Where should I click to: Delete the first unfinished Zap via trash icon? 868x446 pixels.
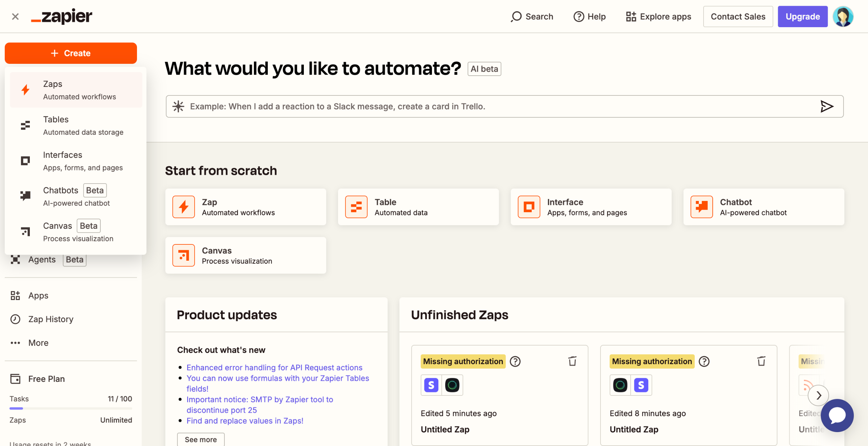[x=572, y=361]
